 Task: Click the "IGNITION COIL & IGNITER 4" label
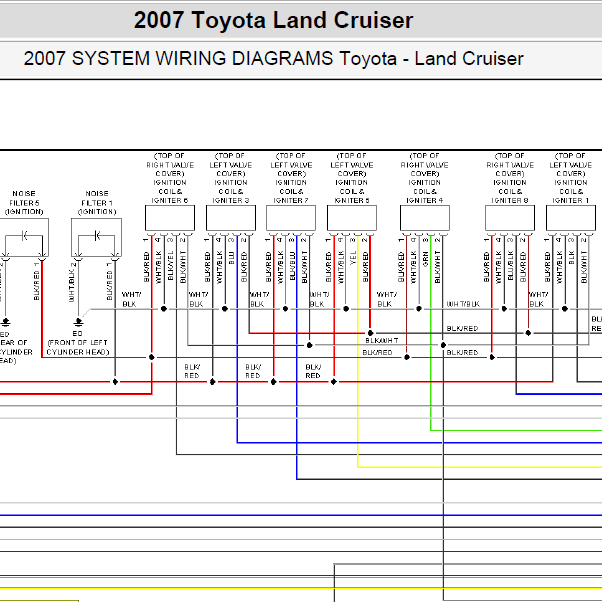point(425,191)
